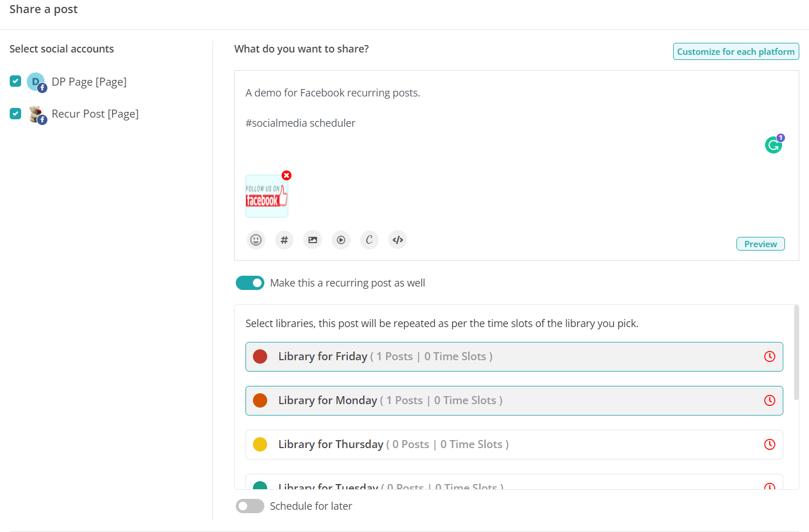
Task: Click the library list scrollbar
Action: click(796, 354)
